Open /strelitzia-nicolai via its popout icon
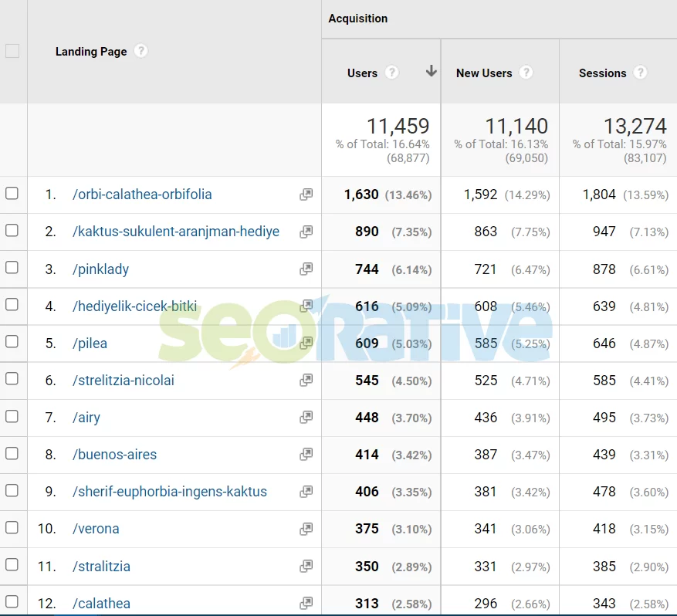Image resolution: width=677 pixels, height=616 pixels. (x=306, y=380)
